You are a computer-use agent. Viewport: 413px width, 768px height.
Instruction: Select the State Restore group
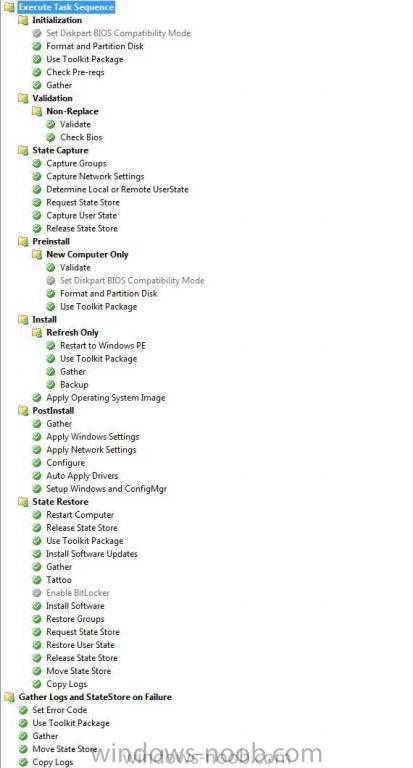click(60, 502)
